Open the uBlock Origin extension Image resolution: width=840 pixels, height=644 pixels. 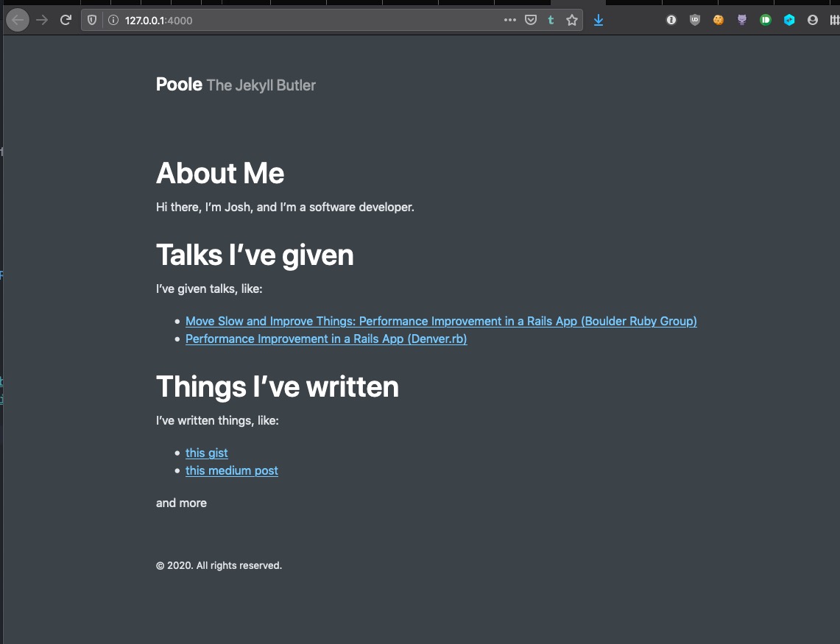coord(695,21)
